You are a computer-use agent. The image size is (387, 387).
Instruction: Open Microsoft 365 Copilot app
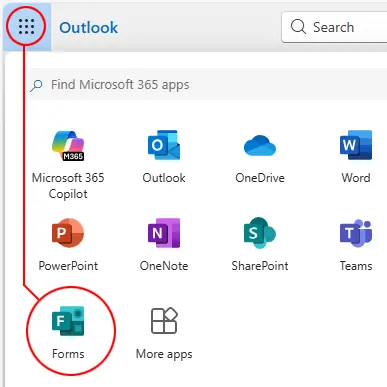click(x=68, y=165)
